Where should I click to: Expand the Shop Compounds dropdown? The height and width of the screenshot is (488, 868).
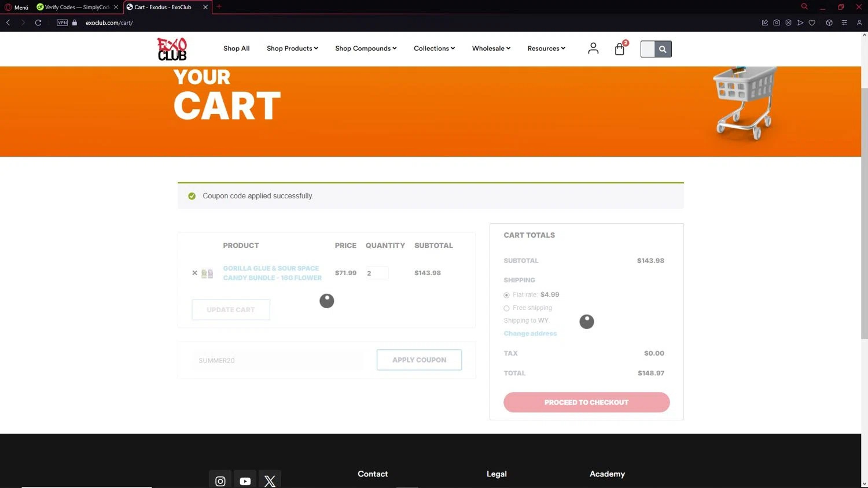click(366, 49)
